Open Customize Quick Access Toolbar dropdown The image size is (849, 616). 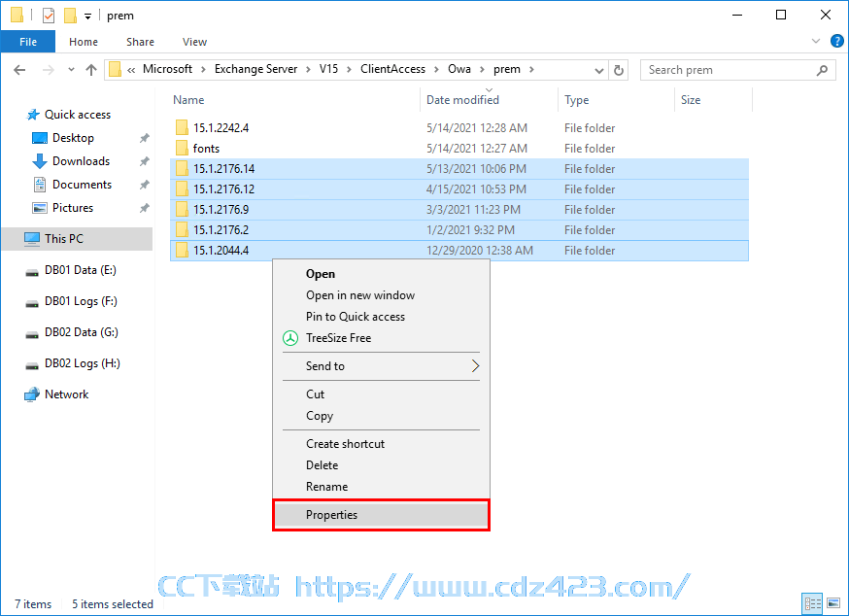coord(87,17)
